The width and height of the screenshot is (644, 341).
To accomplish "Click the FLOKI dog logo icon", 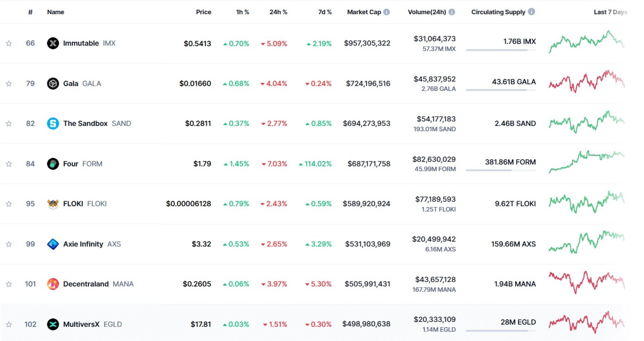I will point(53,204).
